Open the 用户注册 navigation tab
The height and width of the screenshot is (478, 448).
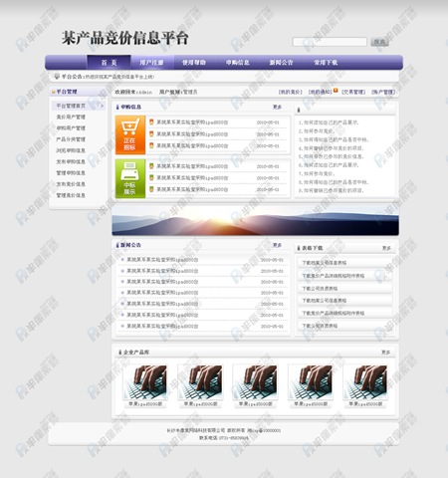point(151,63)
